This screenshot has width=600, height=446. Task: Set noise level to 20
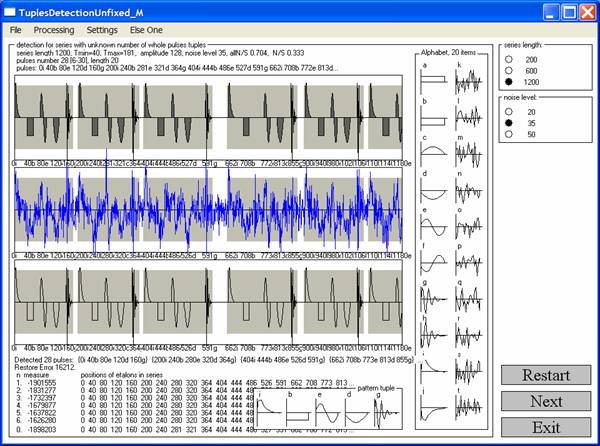[x=509, y=112]
